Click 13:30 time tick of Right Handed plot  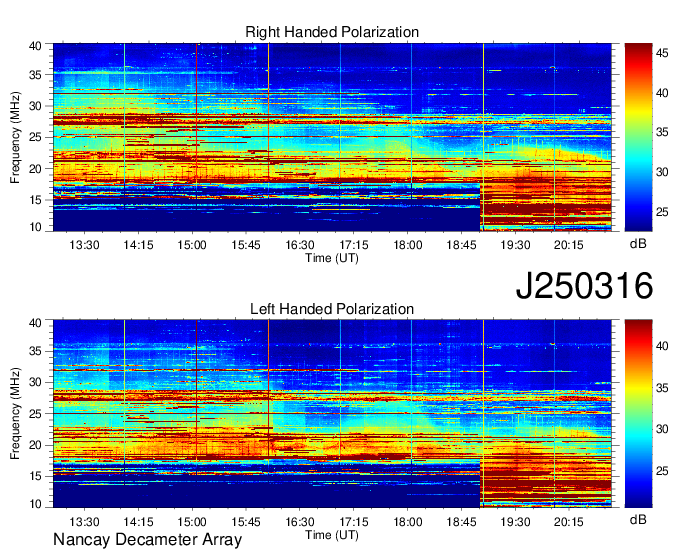click(84, 245)
